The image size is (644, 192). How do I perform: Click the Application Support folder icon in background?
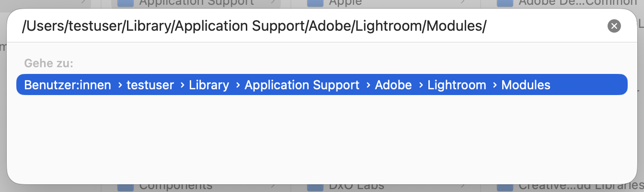tap(125, 3)
